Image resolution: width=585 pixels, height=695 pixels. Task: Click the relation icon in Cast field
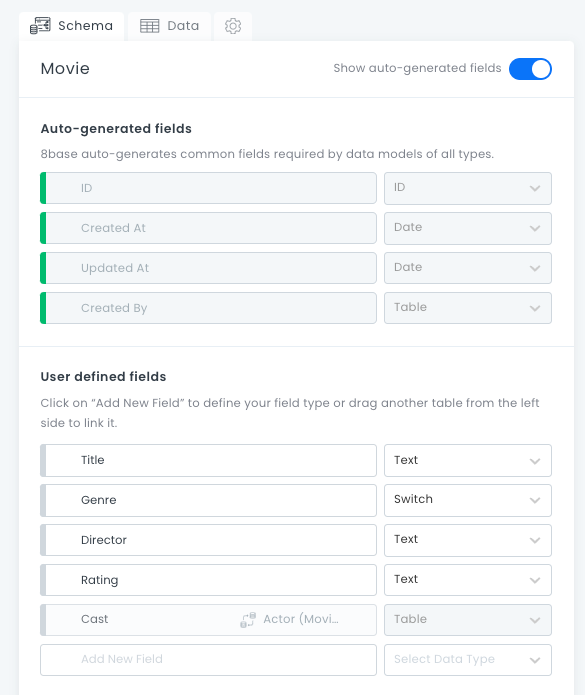pos(248,620)
